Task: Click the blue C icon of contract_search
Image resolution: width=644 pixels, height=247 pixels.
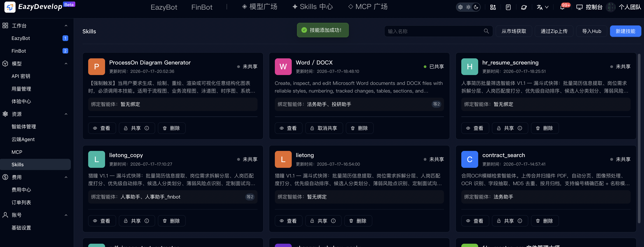Action: [x=469, y=159]
